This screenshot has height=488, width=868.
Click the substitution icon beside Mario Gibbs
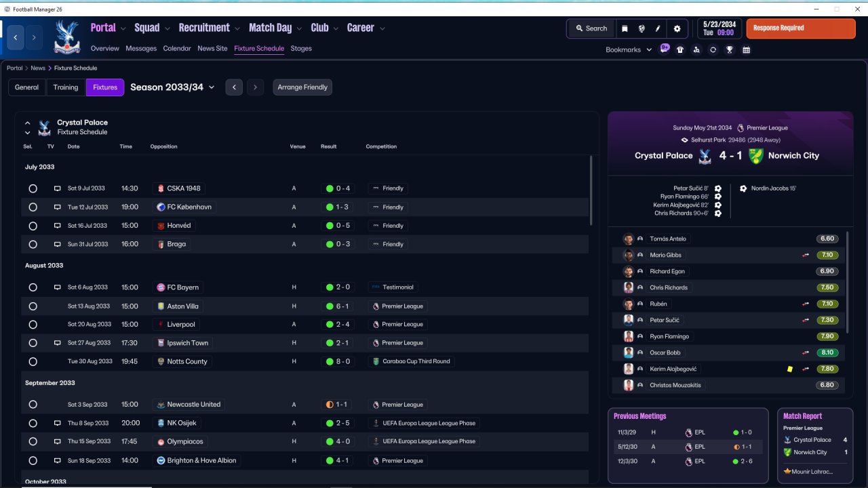pos(806,255)
